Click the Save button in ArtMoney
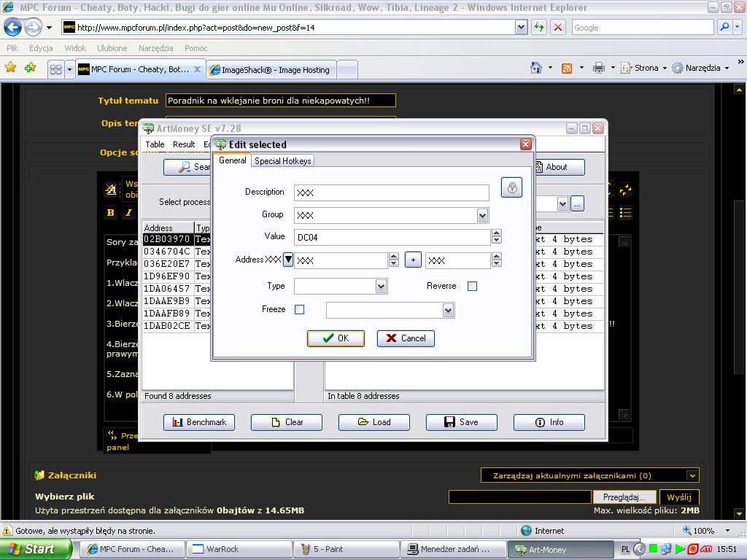The image size is (747, 560). click(x=462, y=422)
